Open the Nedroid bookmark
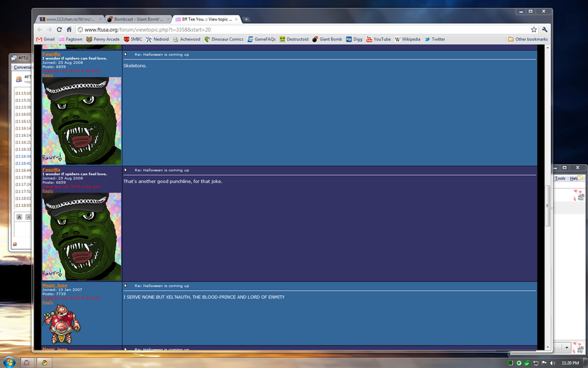This screenshot has width=588, height=368. pyautogui.click(x=157, y=39)
